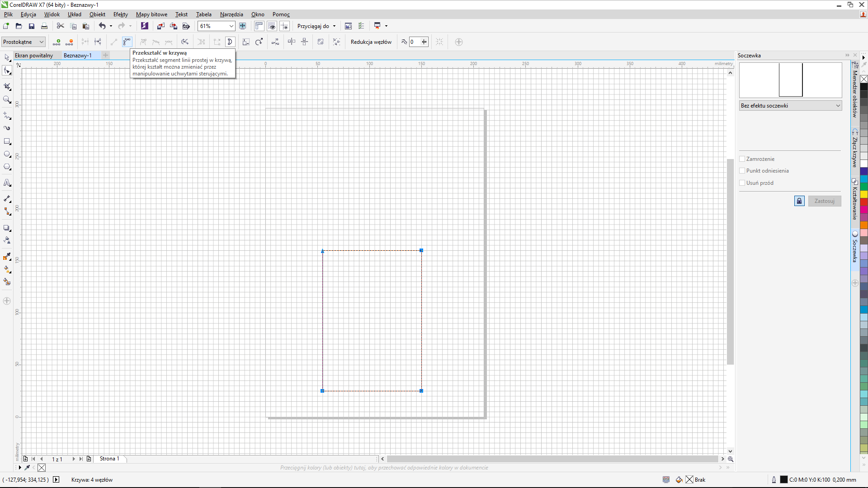Enable the Zamrożenie checkbox
868x488 pixels.
tap(742, 159)
